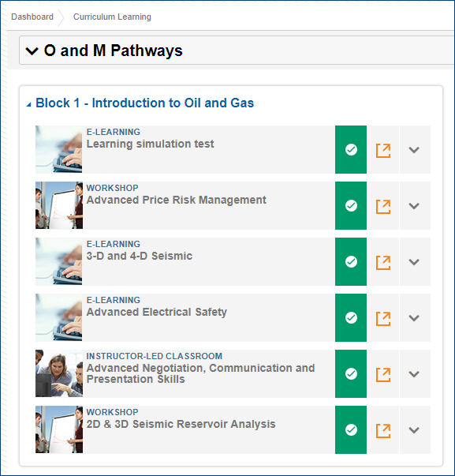
Task: Expand details of 2D & 3D Seismic Reservoir Analysis
Action: coord(414,430)
